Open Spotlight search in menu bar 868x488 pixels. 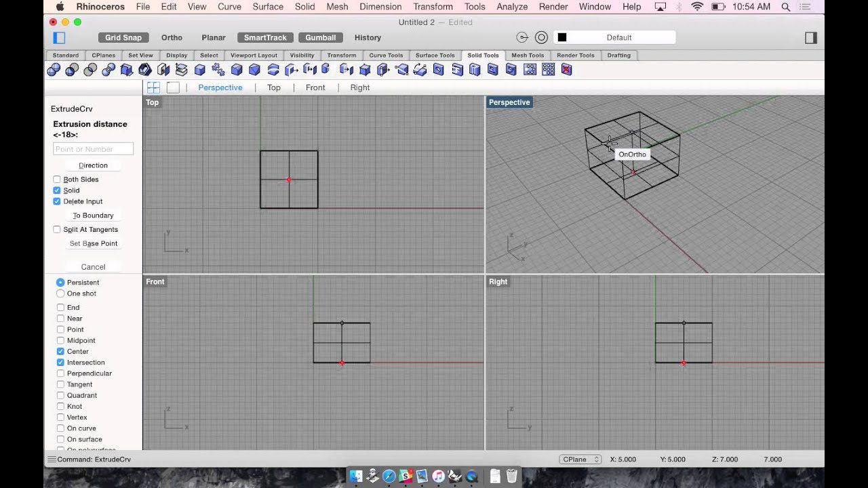(786, 7)
